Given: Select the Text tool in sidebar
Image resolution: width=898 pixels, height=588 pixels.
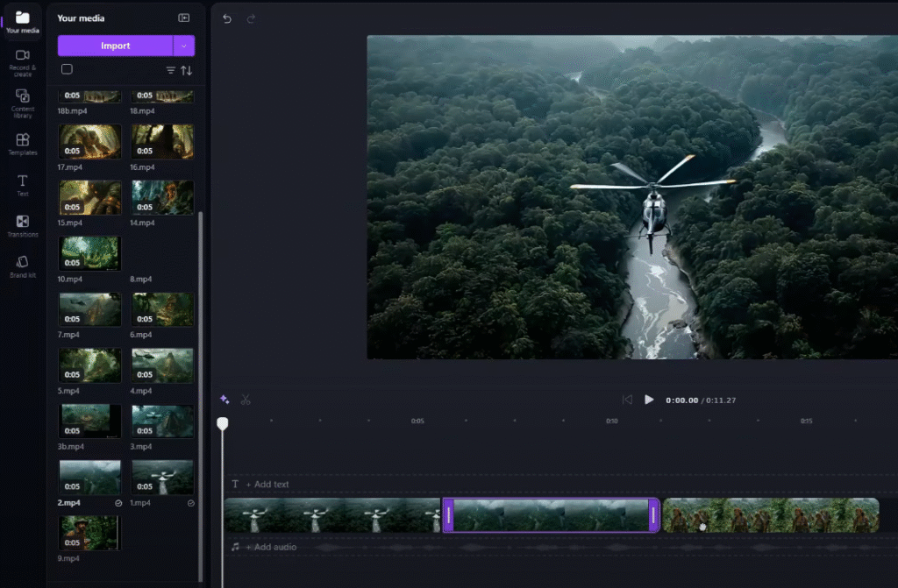Looking at the screenshot, I should click(x=22, y=186).
